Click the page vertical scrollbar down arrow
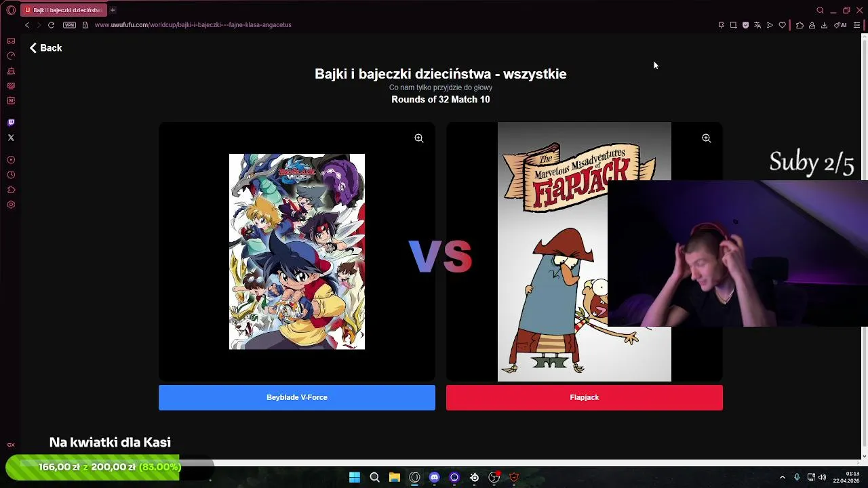Viewport: 868px width, 488px height. click(864, 456)
